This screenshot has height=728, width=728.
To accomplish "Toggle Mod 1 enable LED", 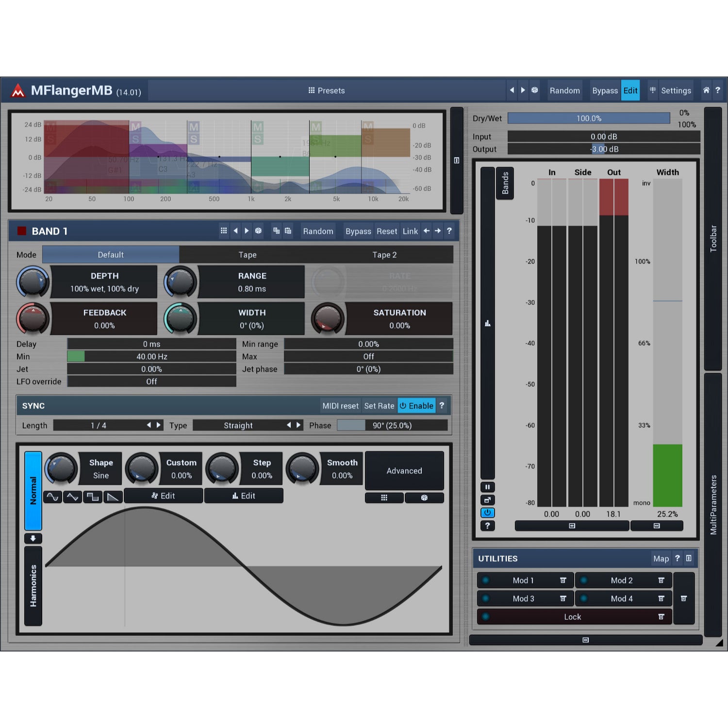I will pos(485,580).
